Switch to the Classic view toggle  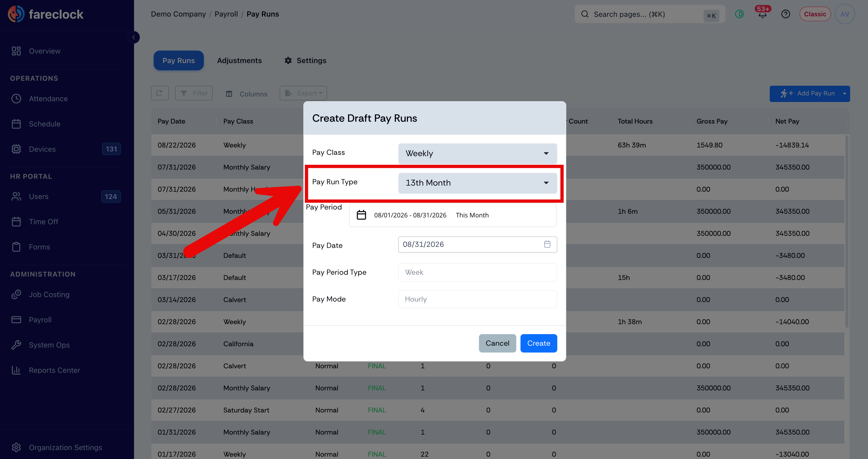click(x=815, y=14)
